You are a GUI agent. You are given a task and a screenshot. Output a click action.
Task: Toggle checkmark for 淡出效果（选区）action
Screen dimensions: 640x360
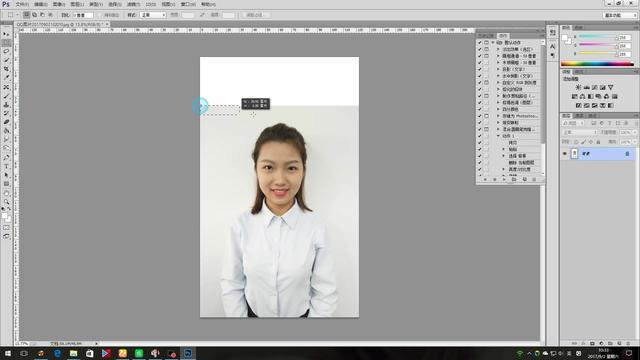tap(480, 49)
